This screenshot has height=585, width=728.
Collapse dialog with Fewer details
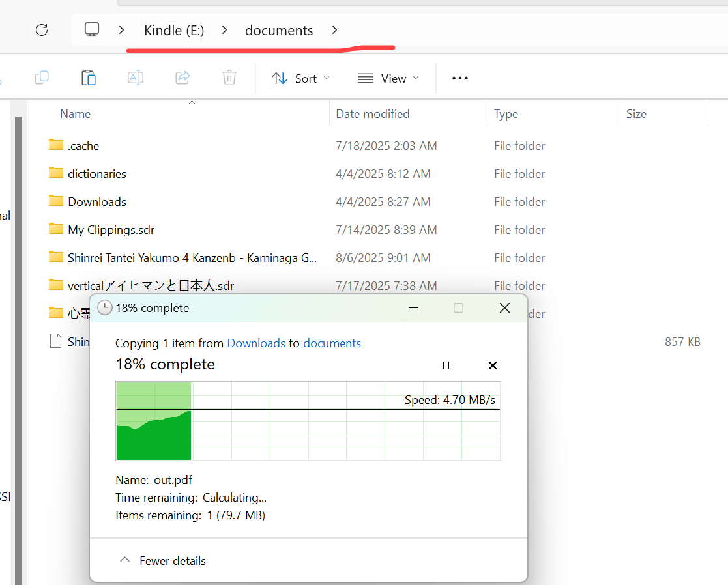point(163,560)
